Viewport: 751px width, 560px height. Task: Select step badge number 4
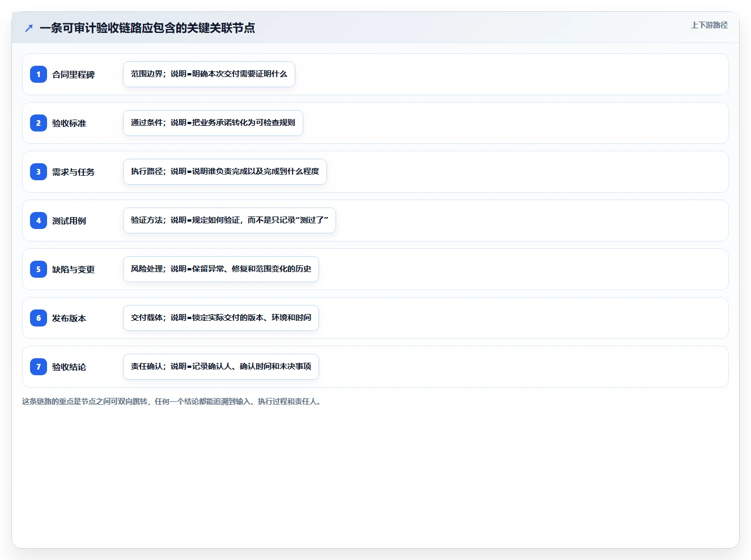pos(39,220)
